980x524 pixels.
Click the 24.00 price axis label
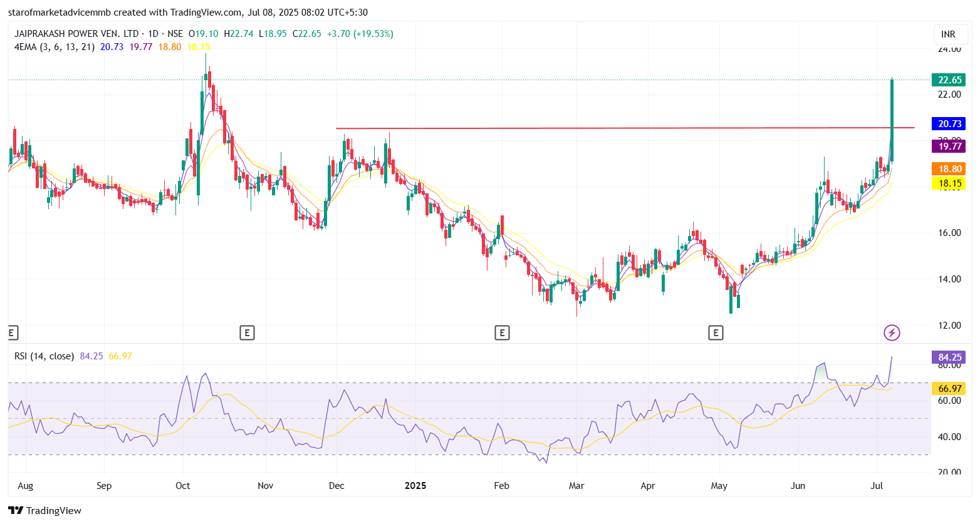pyautogui.click(x=949, y=49)
